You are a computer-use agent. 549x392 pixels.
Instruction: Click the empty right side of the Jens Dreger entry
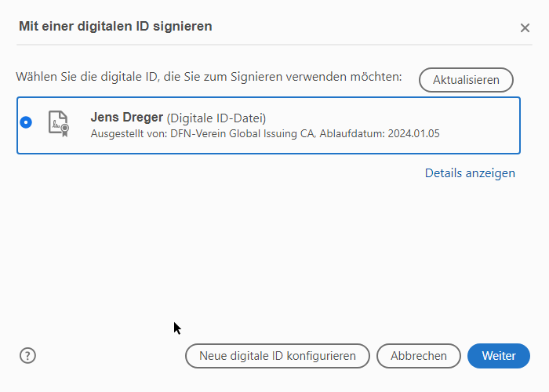click(480, 125)
